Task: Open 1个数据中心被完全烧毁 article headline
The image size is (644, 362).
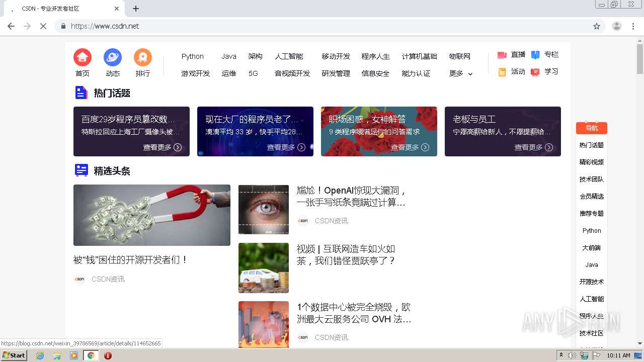Action: click(x=354, y=313)
